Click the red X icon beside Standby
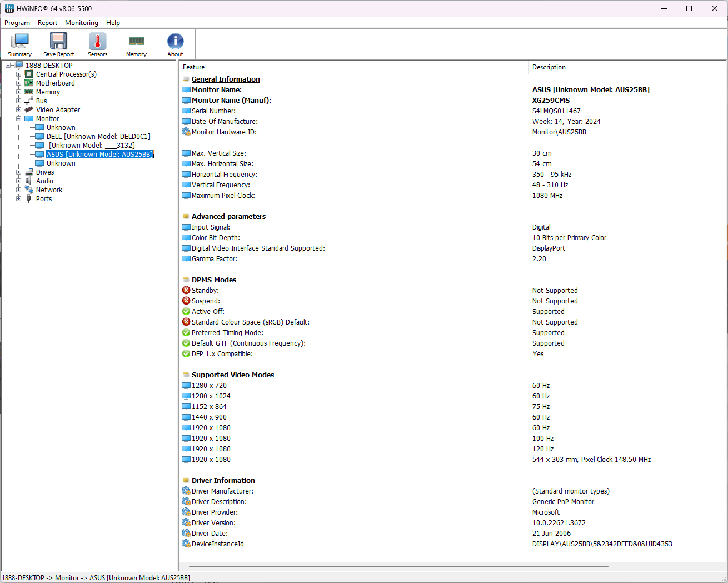Viewport: 728px width, 583px height. click(186, 291)
